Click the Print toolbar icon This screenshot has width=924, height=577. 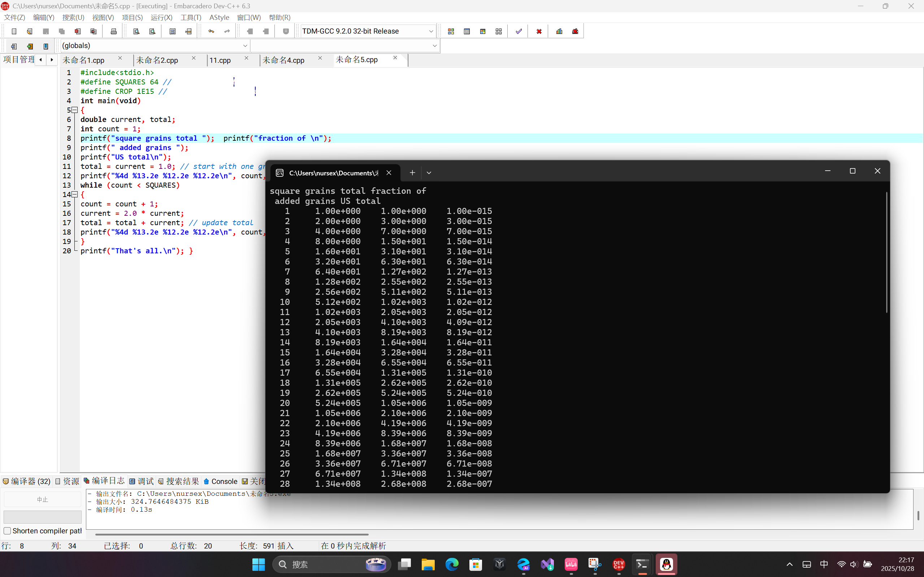113,31
